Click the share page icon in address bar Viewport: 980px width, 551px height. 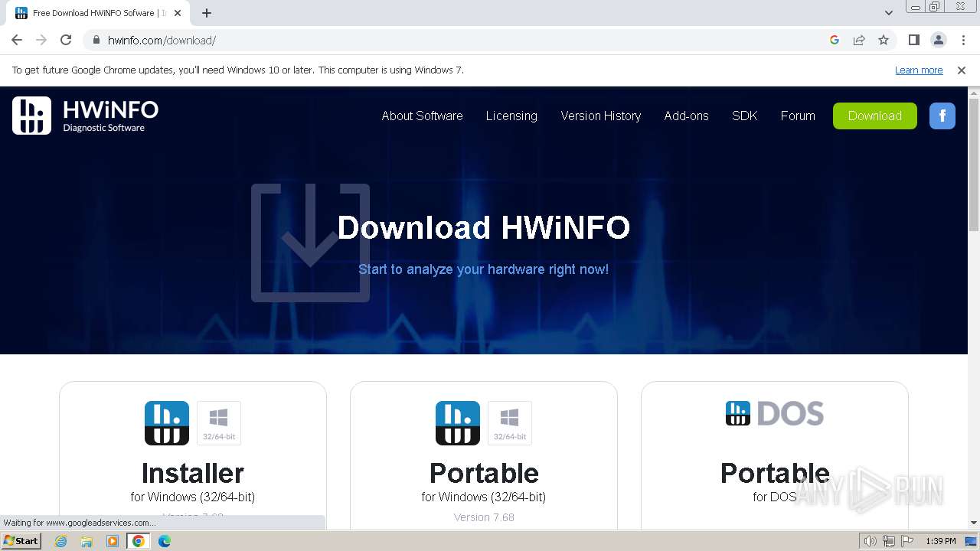point(859,40)
